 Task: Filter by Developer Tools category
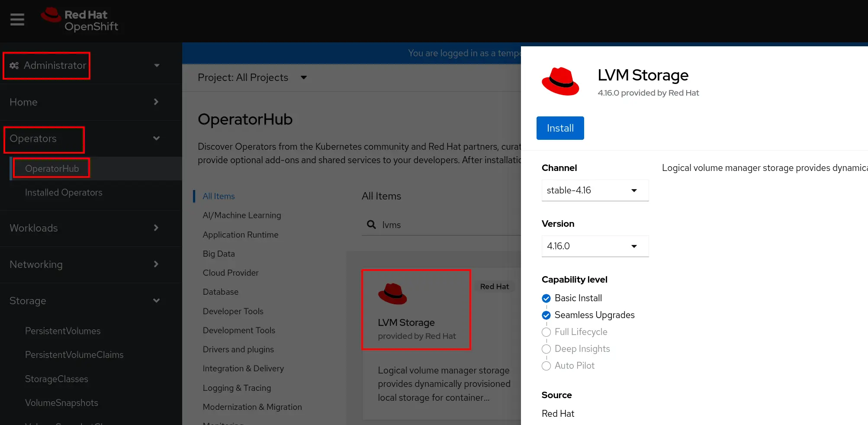tap(233, 311)
